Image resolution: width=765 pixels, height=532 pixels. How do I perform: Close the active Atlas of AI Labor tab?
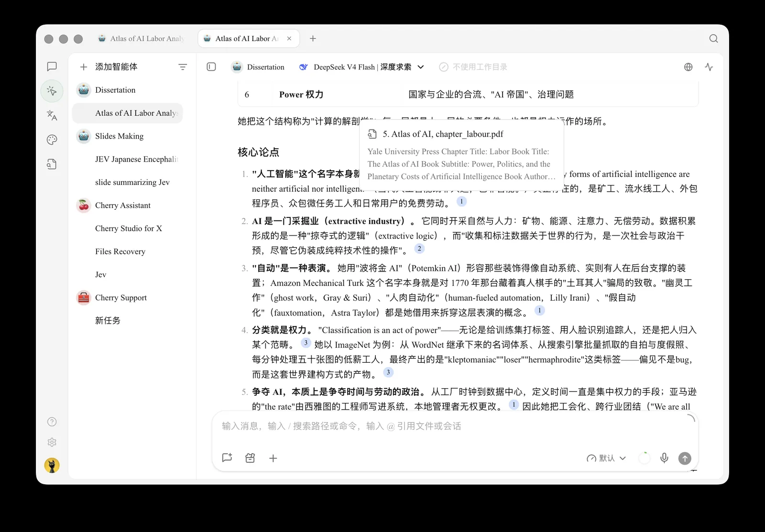pyautogui.click(x=289, y=39)
